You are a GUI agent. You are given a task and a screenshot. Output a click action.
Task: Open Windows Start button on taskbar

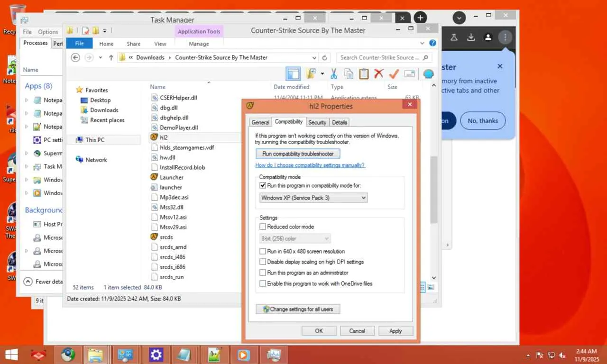point(11,355)
